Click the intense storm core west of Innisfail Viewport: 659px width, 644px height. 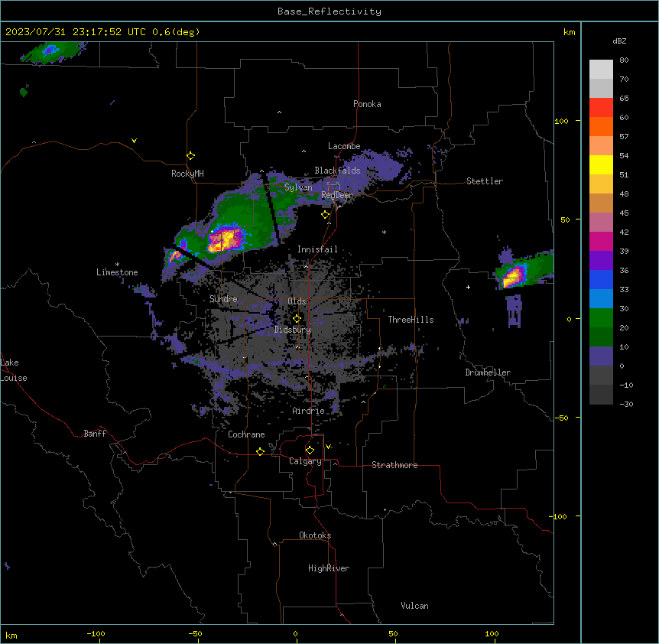[x=226, y=240]
